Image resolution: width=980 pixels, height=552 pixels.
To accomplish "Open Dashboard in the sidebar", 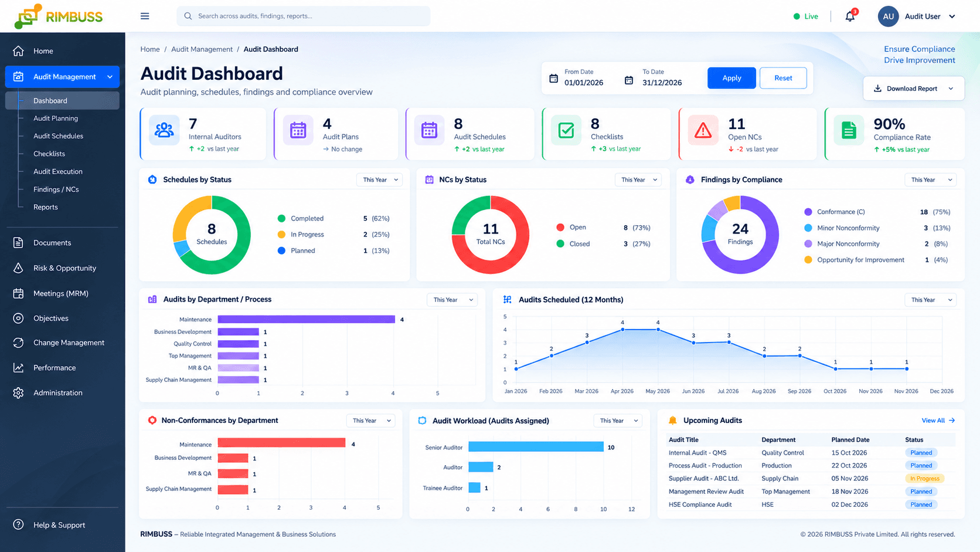I will [62, 100].
